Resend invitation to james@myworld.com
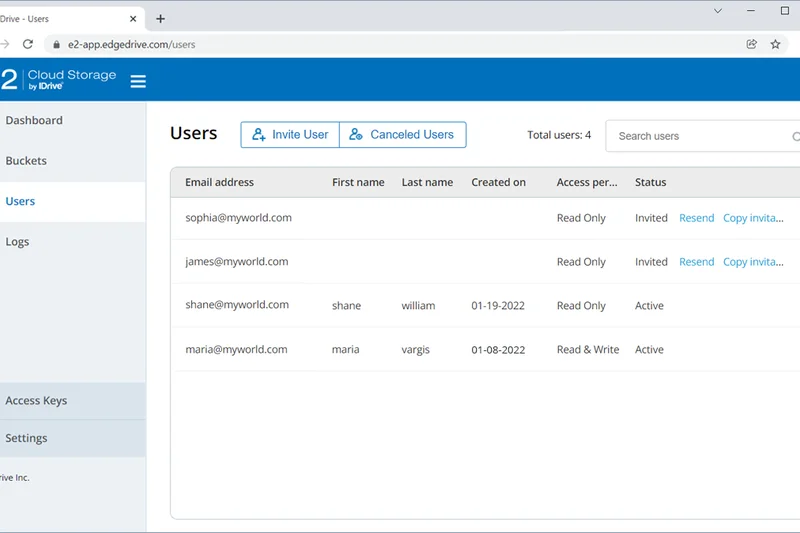 [696, 262]
